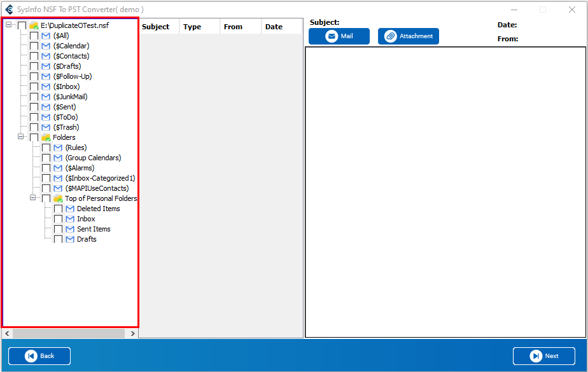Check the (Rules) checkbox
588x372 pixels.
point(46,148)
